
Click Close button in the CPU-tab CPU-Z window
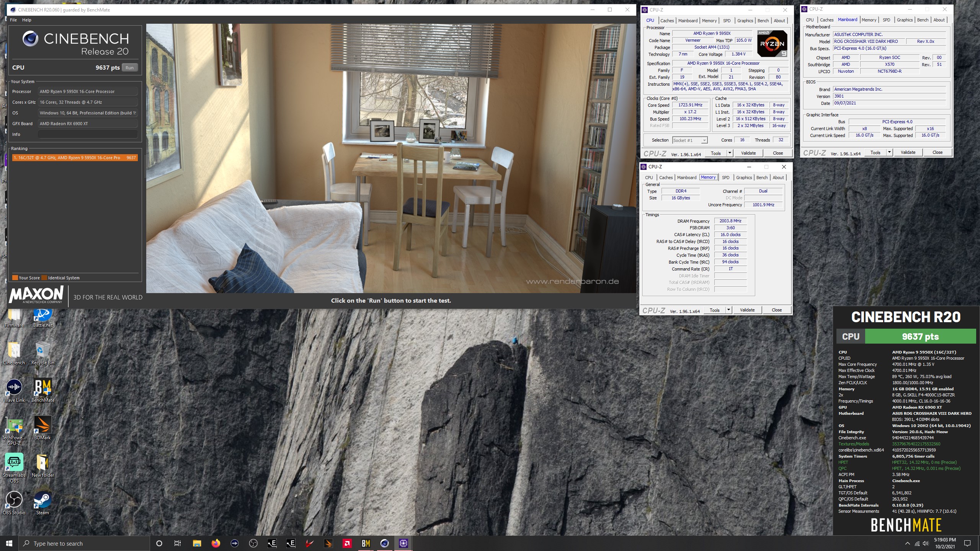(778, 153)
